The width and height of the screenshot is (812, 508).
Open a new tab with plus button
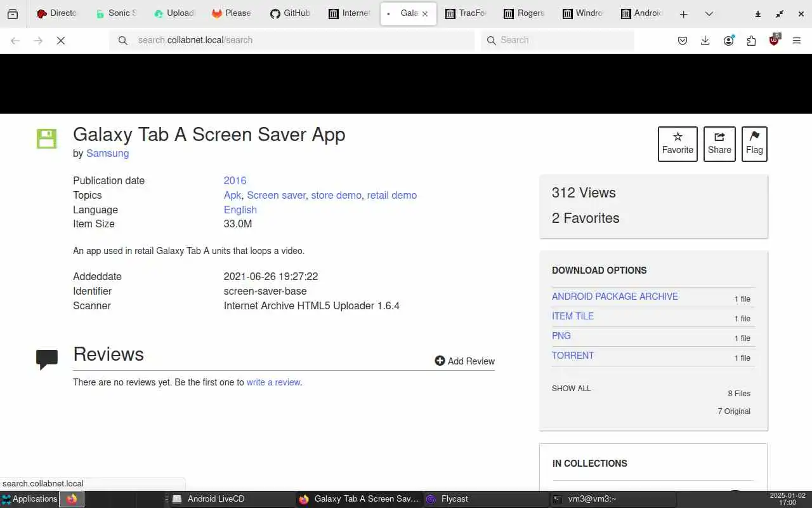683,14
